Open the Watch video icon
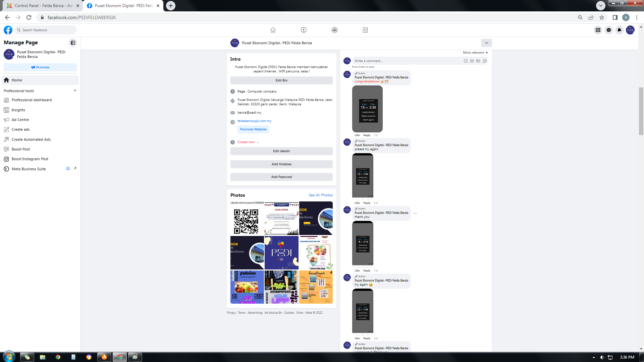The width and height of the screenshot is (644, 362). coord(304,30)
